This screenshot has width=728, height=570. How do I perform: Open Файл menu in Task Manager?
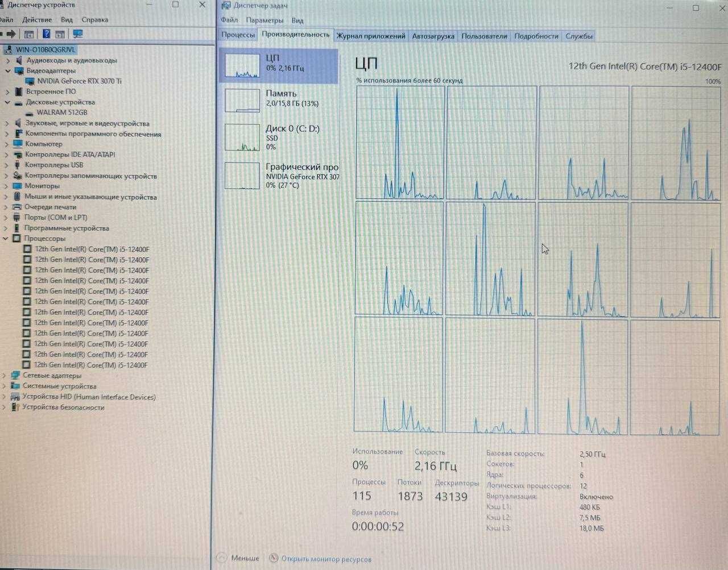[229, 20]
